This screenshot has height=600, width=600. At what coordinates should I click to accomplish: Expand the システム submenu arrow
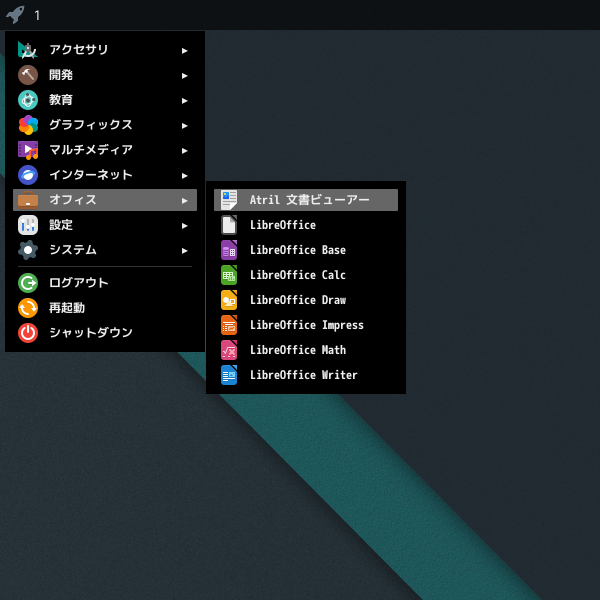click(x=184, y=251)
